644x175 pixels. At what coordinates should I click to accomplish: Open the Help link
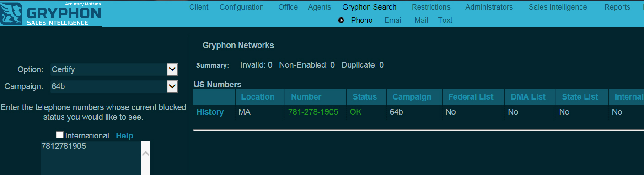pos(124,136)
